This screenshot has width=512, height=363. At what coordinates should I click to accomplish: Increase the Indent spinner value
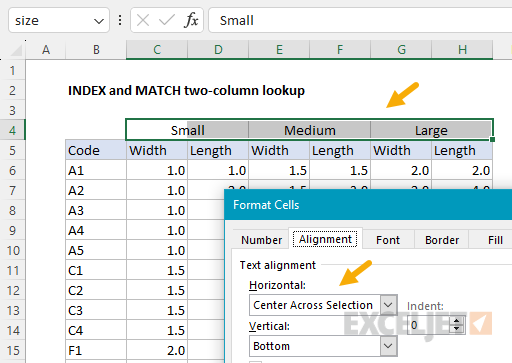[x=456, y=321]
